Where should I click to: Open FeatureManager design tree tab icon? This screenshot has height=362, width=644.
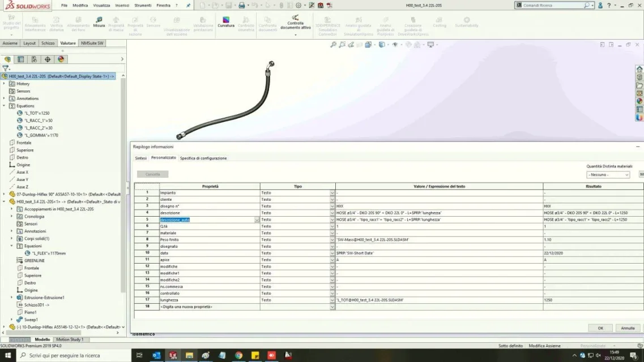7,59
